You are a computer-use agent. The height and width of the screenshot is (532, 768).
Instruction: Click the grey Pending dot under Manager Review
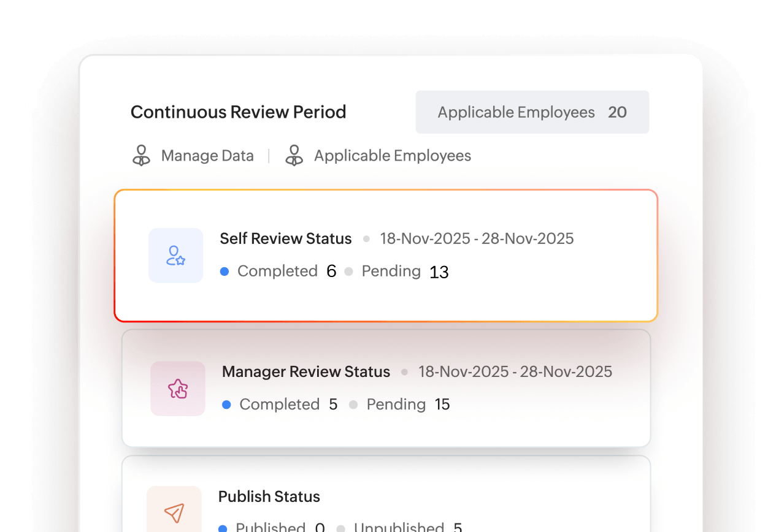coord(353,405)
